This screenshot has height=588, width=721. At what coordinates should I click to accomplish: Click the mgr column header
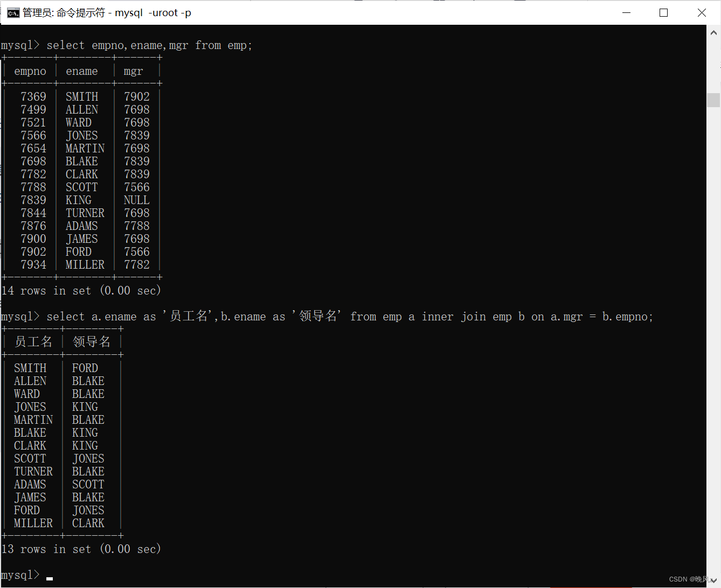(x=133, y=71)
